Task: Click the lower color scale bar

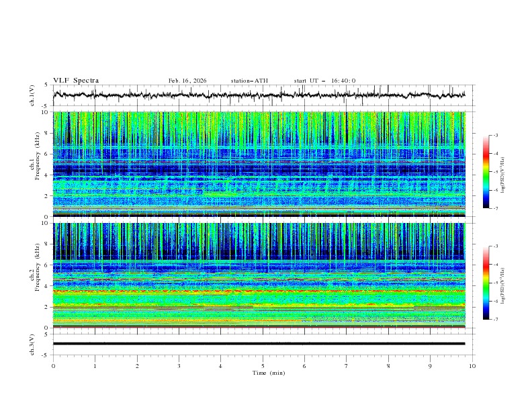Action: pyautogui.click(x=486, y=283)
